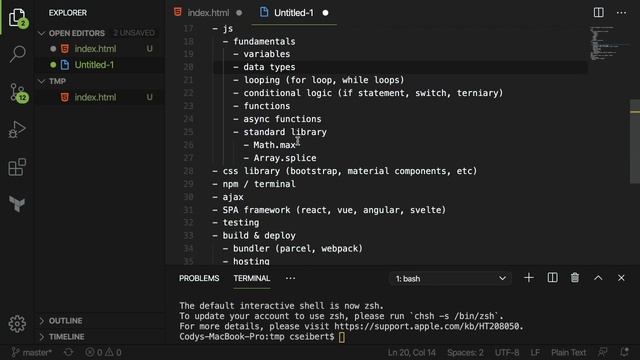Create a new terminal with plus icon

[x=529, y=278]
